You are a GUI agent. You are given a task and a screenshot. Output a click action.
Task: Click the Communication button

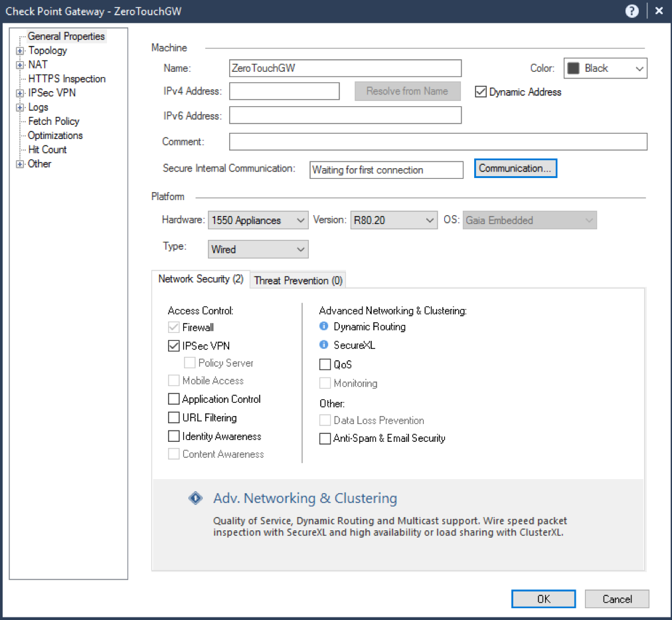tap(515, 167)
